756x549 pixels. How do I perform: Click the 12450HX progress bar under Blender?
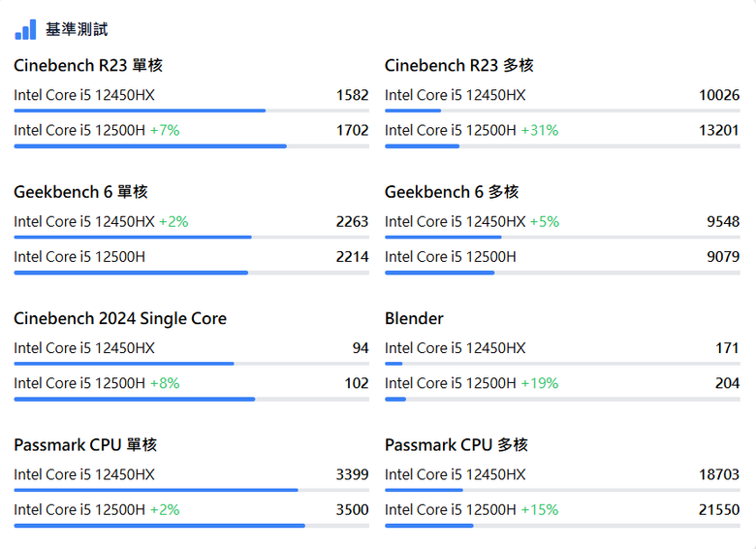[x=562, y=364]
